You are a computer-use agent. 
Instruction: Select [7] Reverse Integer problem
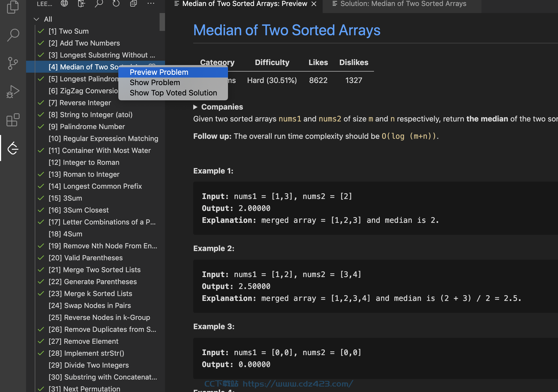(x=96, y=103)
